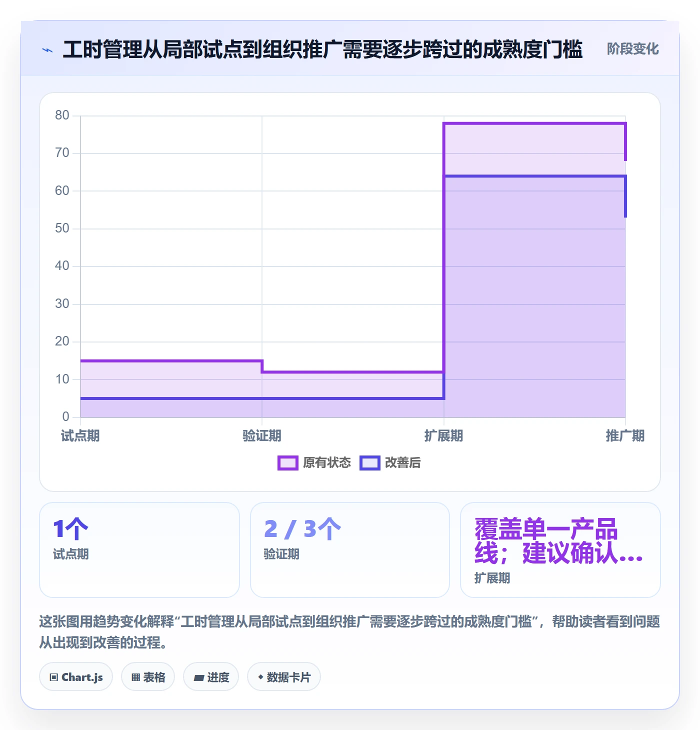
Task: Toggle the 改善后 legend item
Action: tap(390, 463)
